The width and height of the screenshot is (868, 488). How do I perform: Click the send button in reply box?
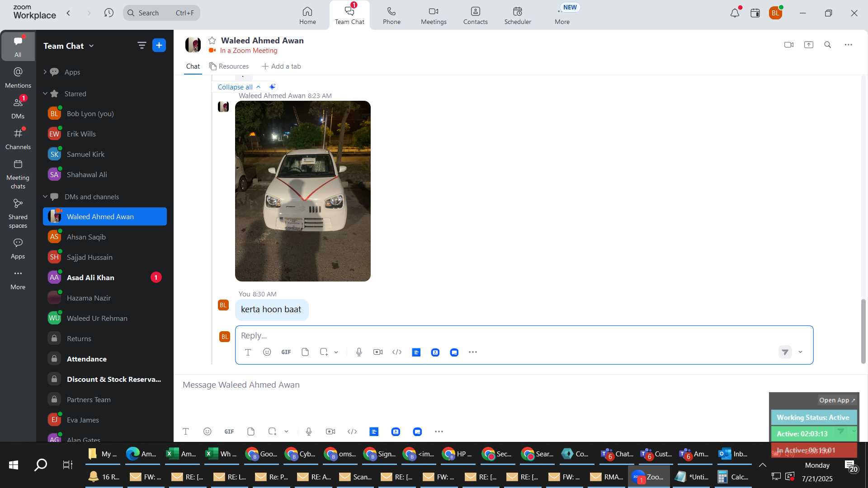tap(785, 352)
